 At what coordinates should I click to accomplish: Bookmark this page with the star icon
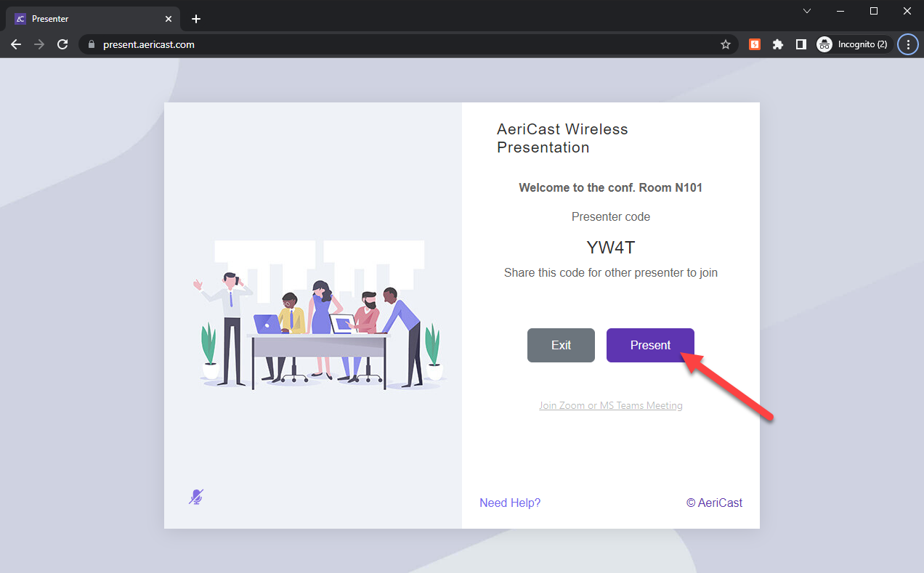click(725, 44)
